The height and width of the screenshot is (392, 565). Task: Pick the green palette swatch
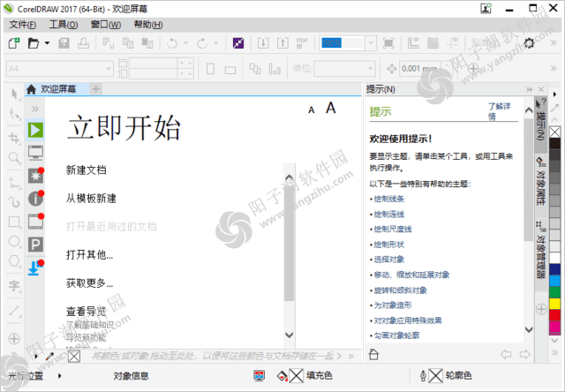point(554,292)
